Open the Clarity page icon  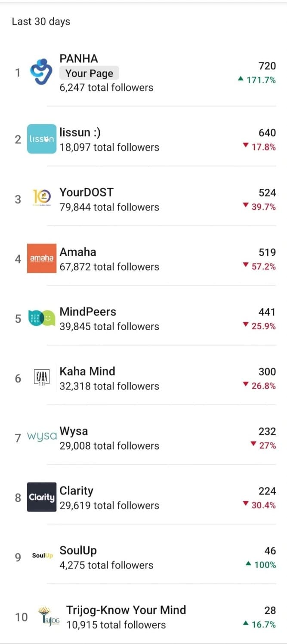(x=41, y=497)
